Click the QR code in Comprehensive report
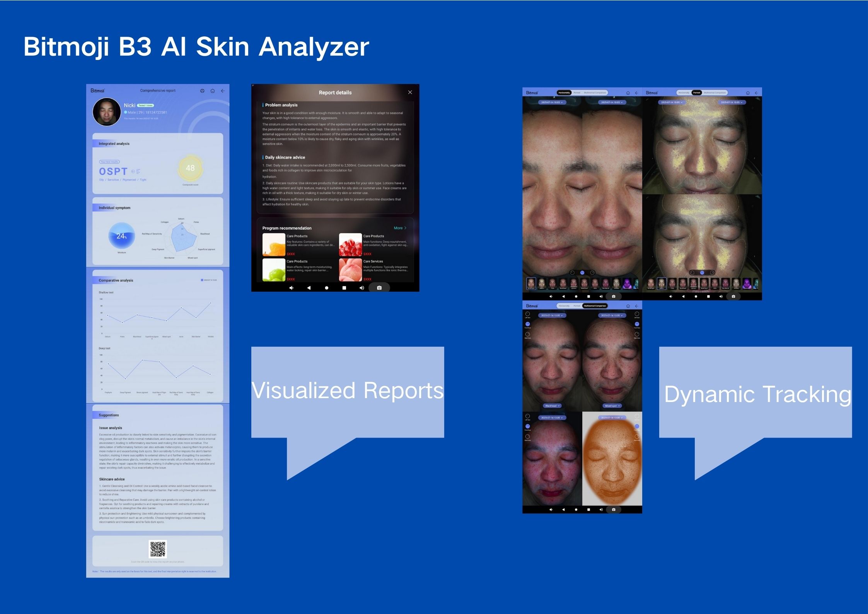This screenshot has width=868, height=614. click(x=158, y=549)
